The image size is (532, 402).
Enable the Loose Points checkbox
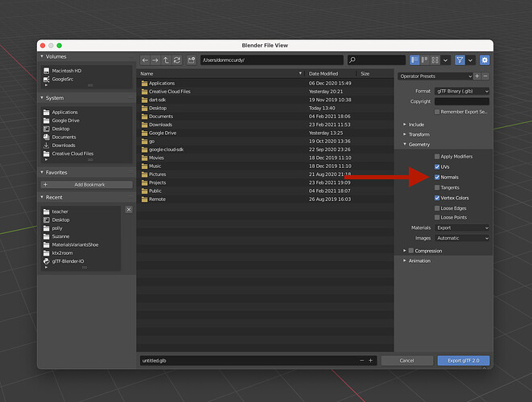point(437,217)
